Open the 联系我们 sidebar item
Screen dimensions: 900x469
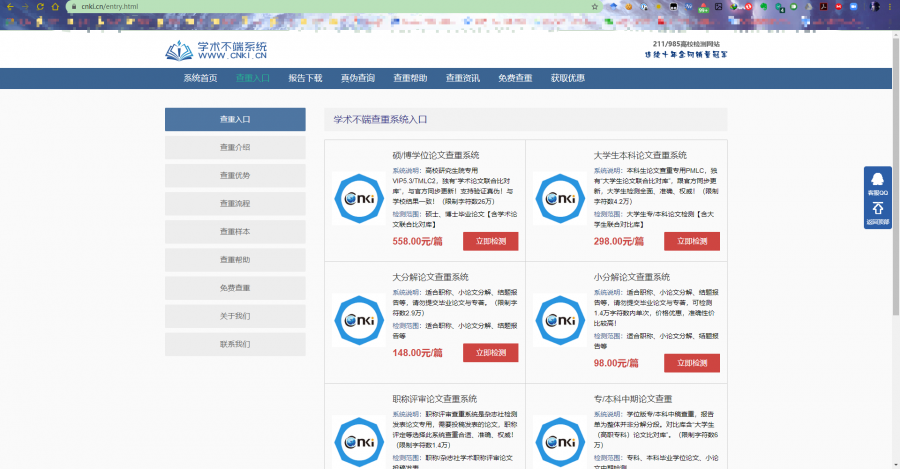pyautogui.click(x=235, y=345)
